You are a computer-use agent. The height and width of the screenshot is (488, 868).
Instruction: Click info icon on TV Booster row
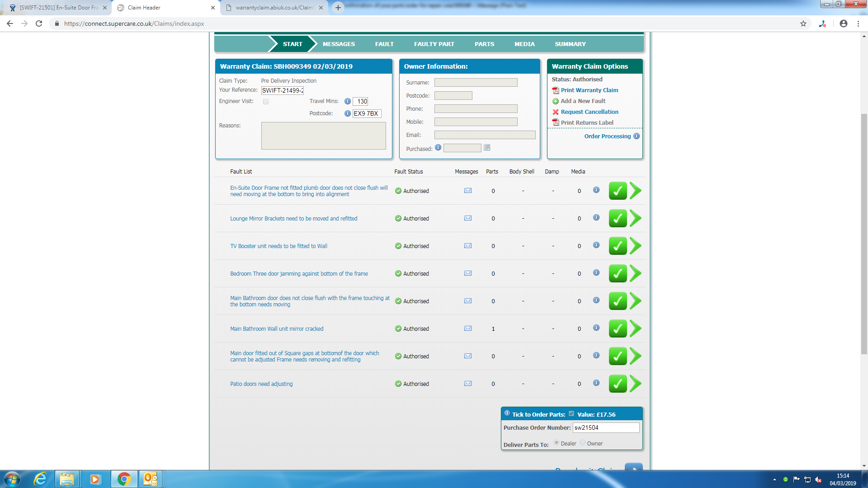click(x=596, y=245)
